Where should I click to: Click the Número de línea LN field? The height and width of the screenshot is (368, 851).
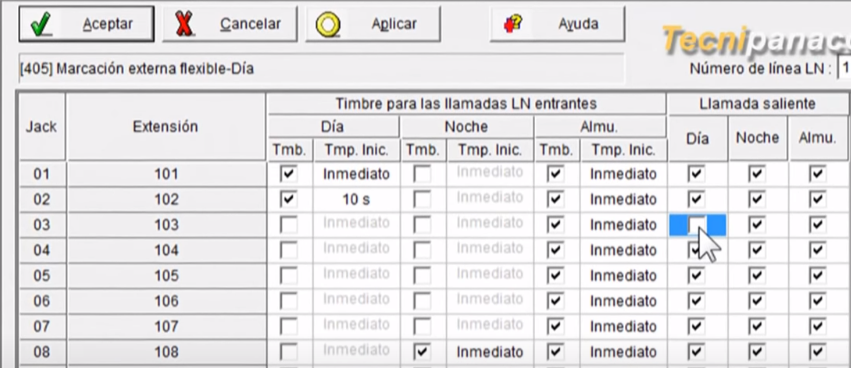[x=844, y=69]
